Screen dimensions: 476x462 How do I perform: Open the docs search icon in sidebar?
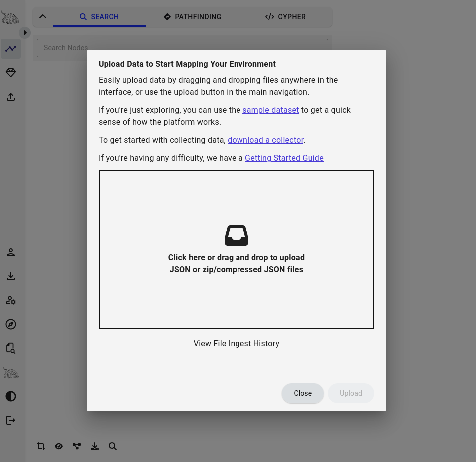pyautogui.click(x=11, y=348)
